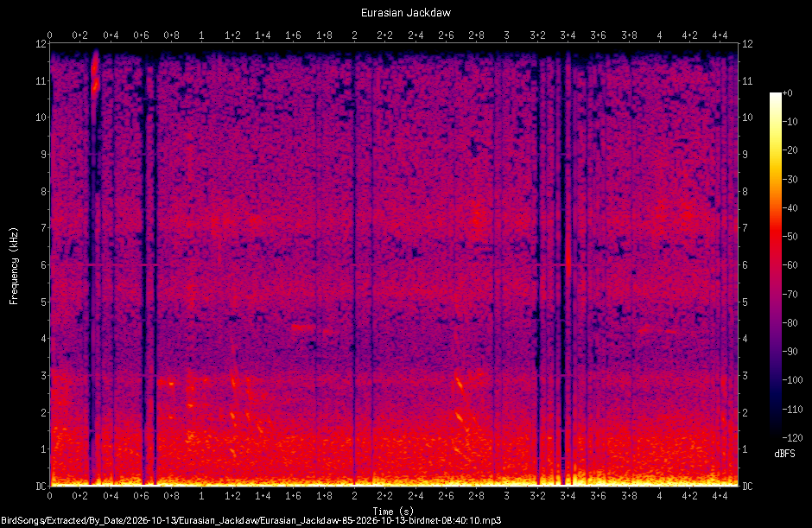Click the "Eurasian Jackdaw" title at the top

405,12
